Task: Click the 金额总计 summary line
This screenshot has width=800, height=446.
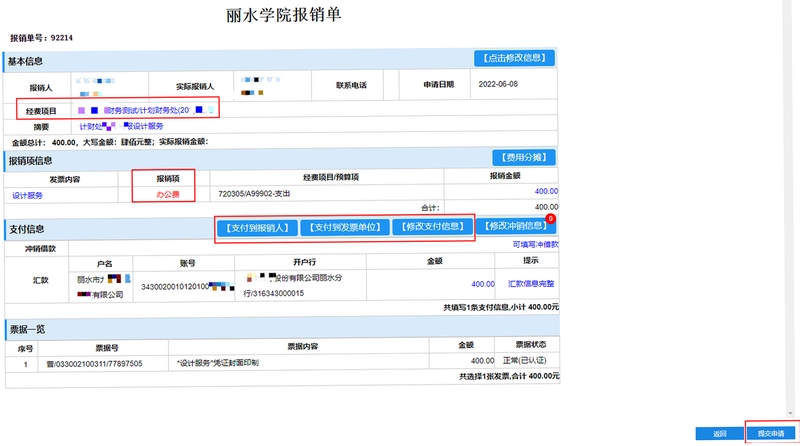Action: pyautogui.click(x=110, y=142)
